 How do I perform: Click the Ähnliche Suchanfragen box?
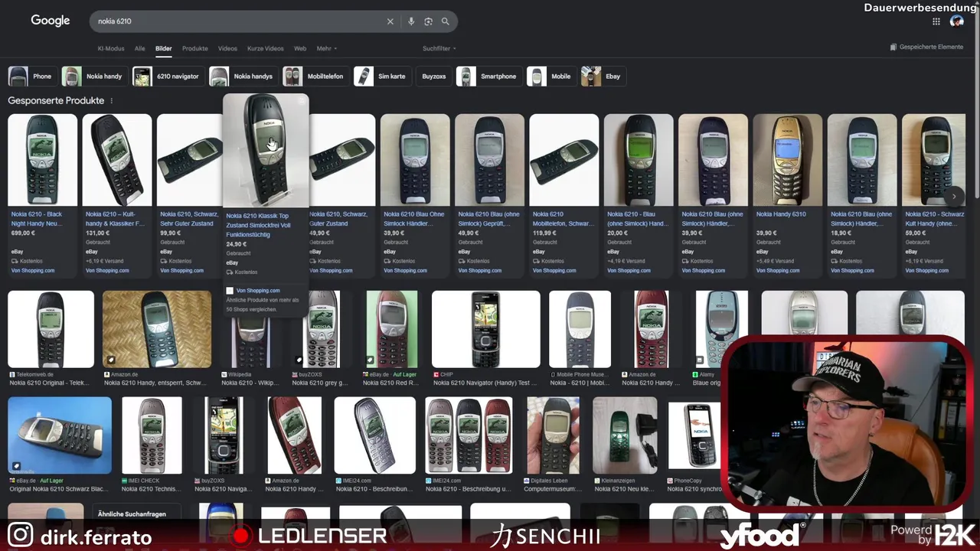coord(136,514)
